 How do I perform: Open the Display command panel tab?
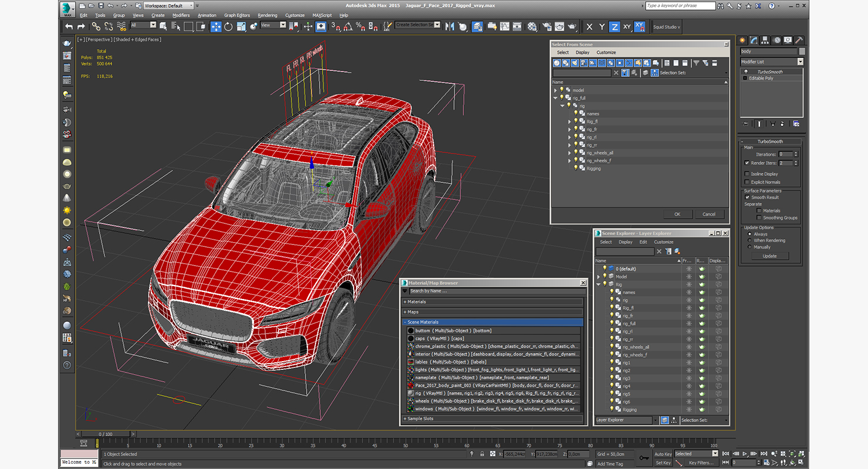point(788,40)
